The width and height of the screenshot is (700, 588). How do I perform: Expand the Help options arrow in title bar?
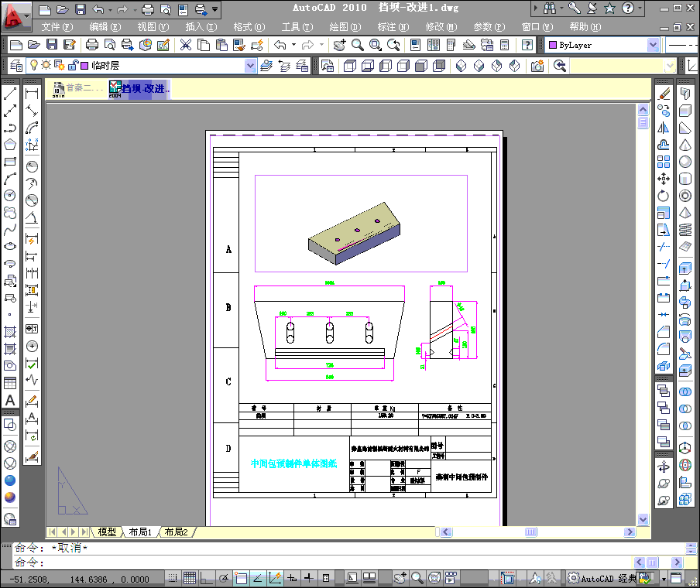[640, 8]
